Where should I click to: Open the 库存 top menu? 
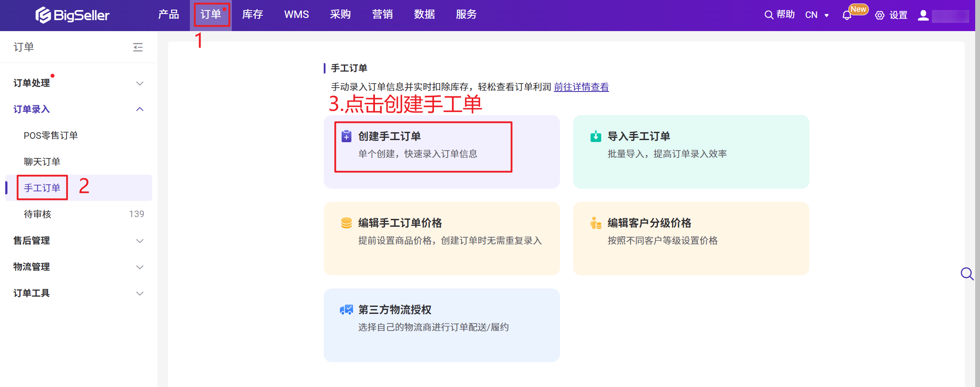[252, 14]
